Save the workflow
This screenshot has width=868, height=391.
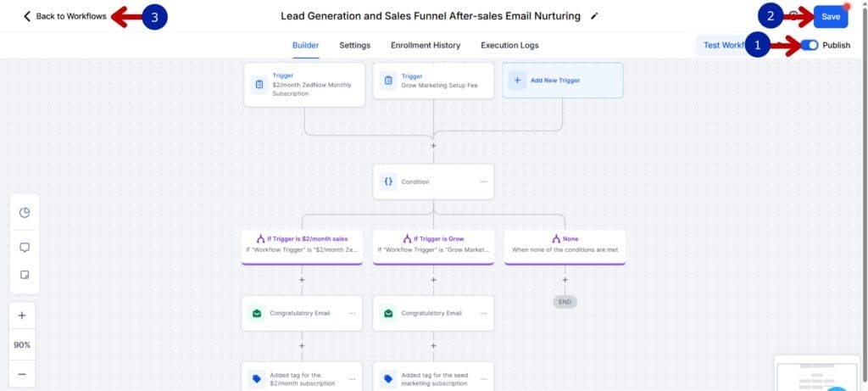[x=831, y=17]
